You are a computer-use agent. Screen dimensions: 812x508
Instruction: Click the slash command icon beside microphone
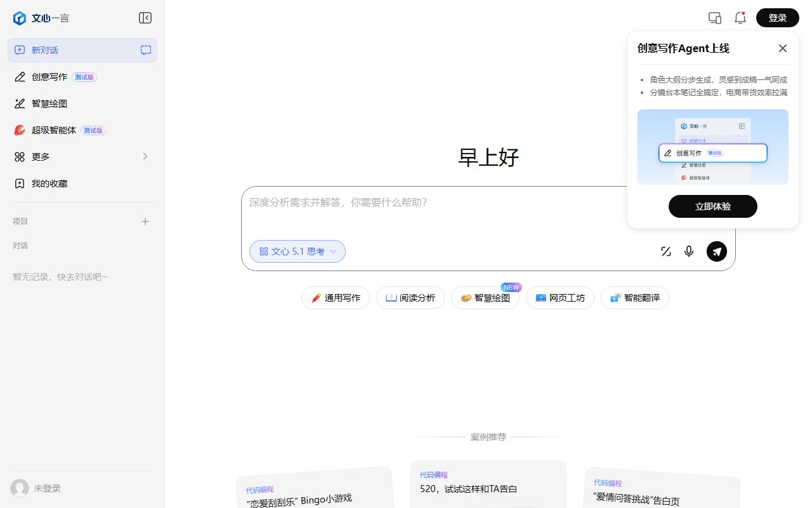tap(666, 251)
